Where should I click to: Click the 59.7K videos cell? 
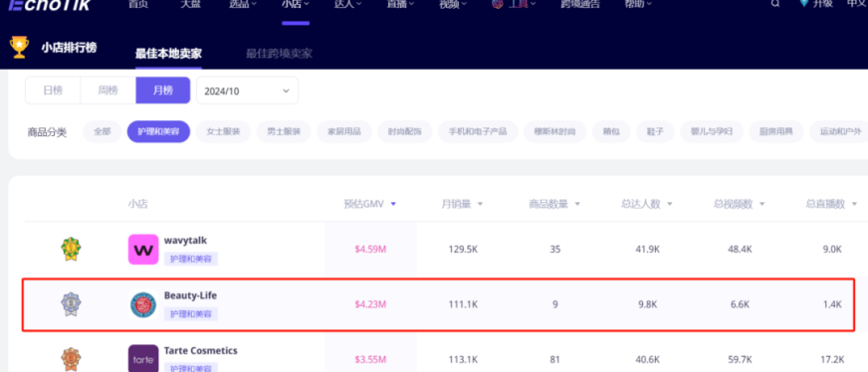point(740,359)
